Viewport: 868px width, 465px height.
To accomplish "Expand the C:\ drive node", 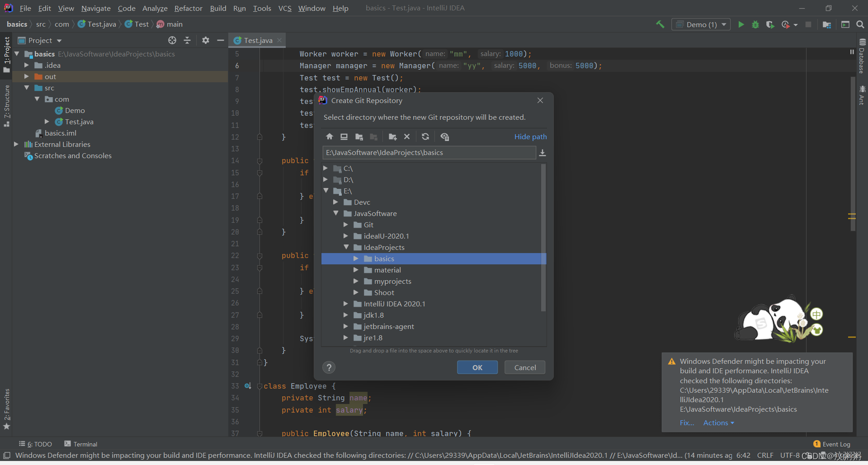I will click(x=325, y=168).
